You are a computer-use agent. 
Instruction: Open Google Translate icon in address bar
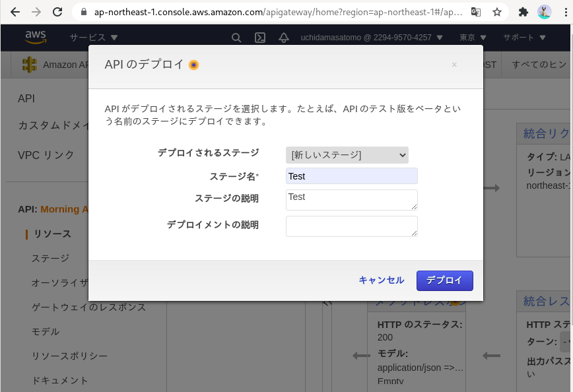[477, 11]
